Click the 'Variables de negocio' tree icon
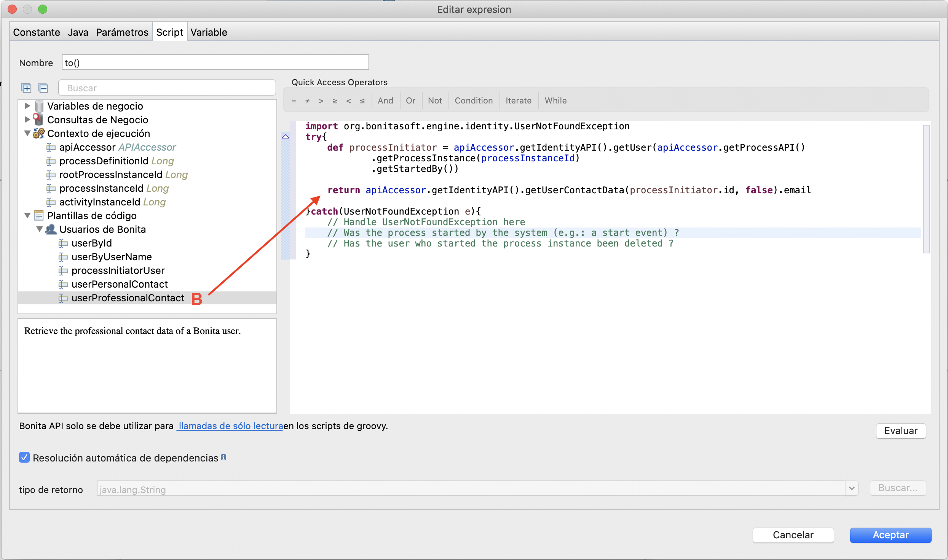Viewport: 948px width, 560px height. [x=37, y=106]
